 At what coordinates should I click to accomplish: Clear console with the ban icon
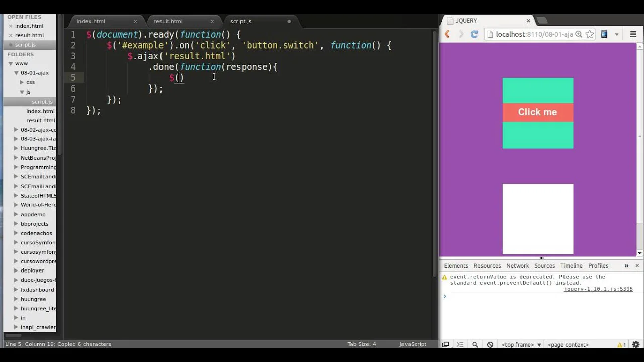[490, 345]
